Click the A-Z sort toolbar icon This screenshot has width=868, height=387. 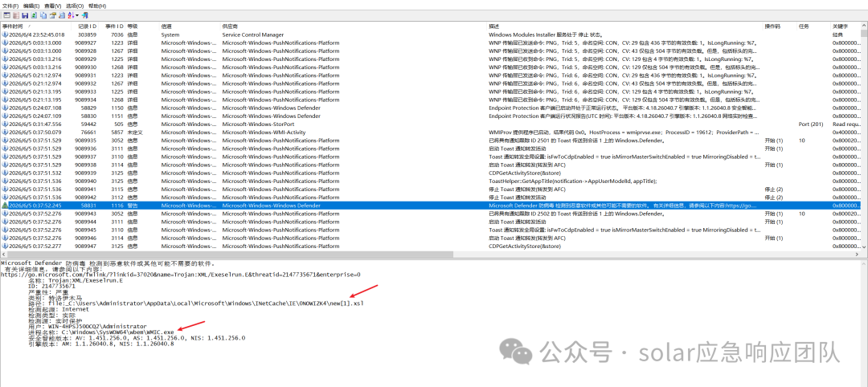pos(70,15)
